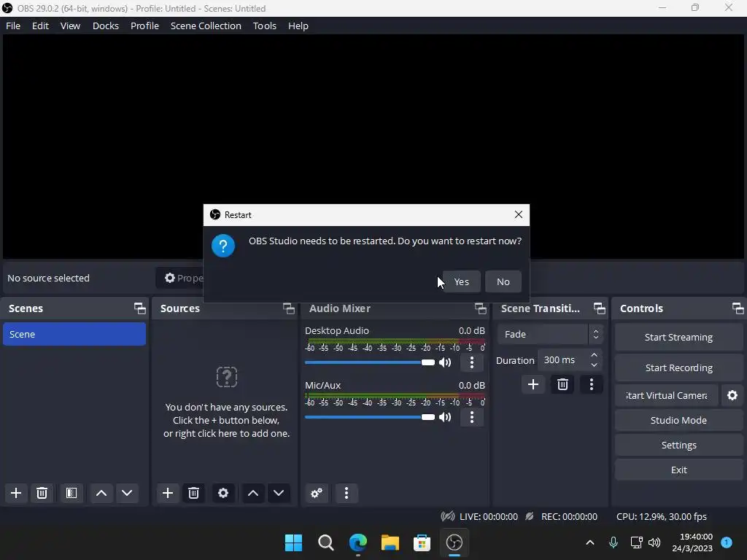Open transition properties three-dot menu
The width and height of the screenshot is (747, 560).
point(591,384)
